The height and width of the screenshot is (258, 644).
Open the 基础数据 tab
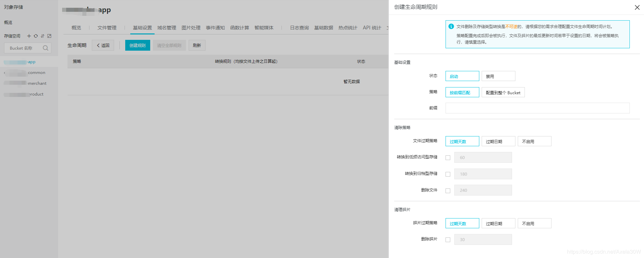324,28
